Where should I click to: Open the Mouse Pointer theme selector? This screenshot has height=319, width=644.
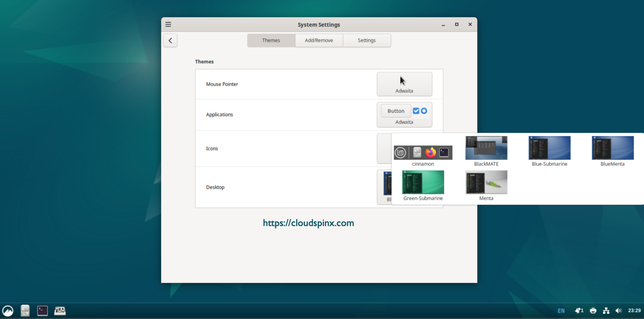[404, 84]
